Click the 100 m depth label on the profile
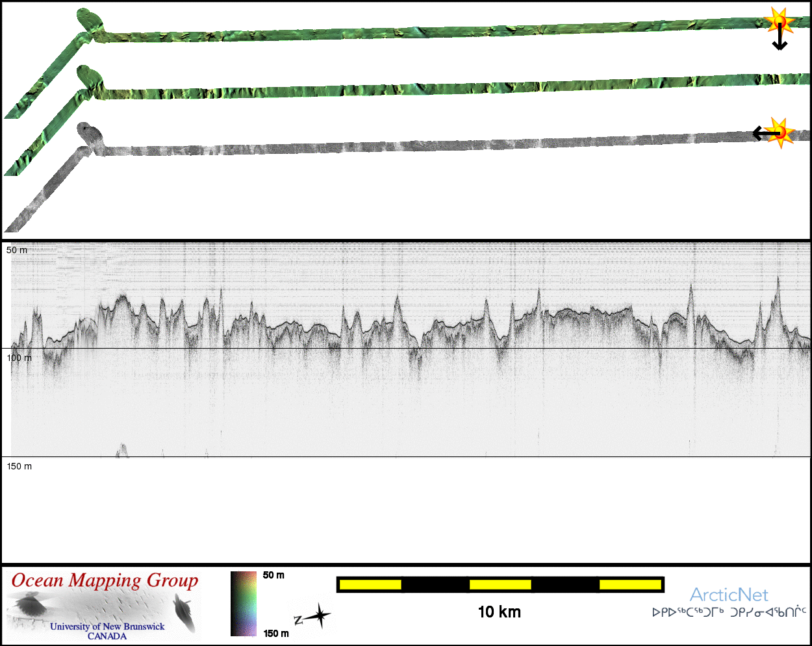This screenshot has height=646, width=812. point(19,358)
